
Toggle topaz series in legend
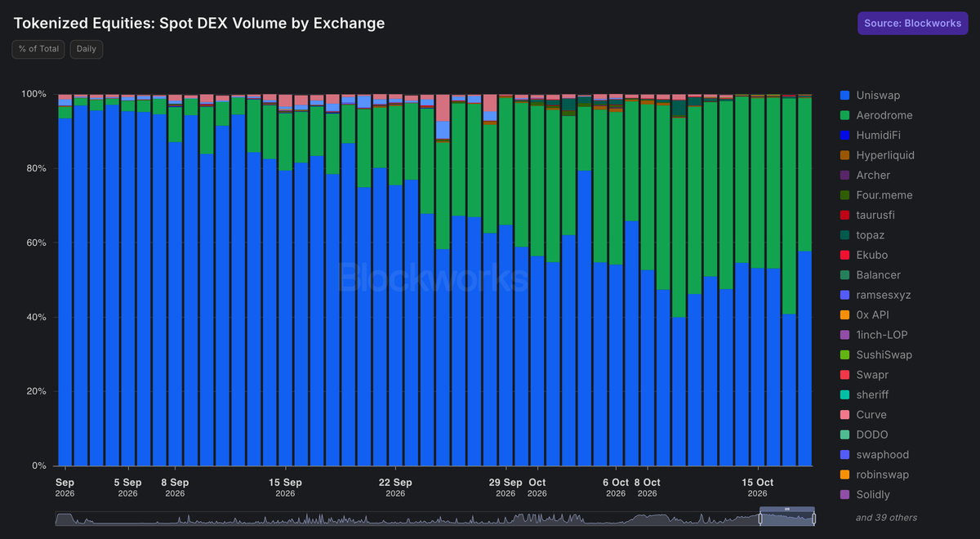864,235
